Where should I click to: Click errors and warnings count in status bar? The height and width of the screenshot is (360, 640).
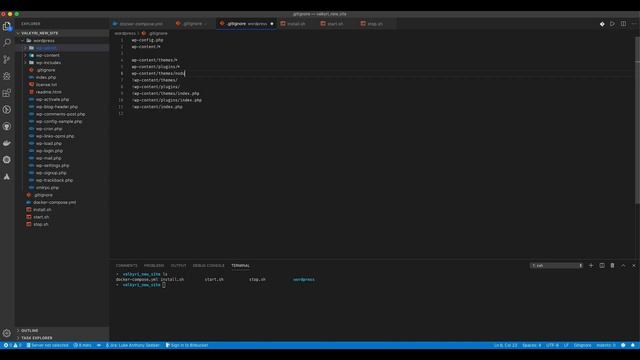12,345
